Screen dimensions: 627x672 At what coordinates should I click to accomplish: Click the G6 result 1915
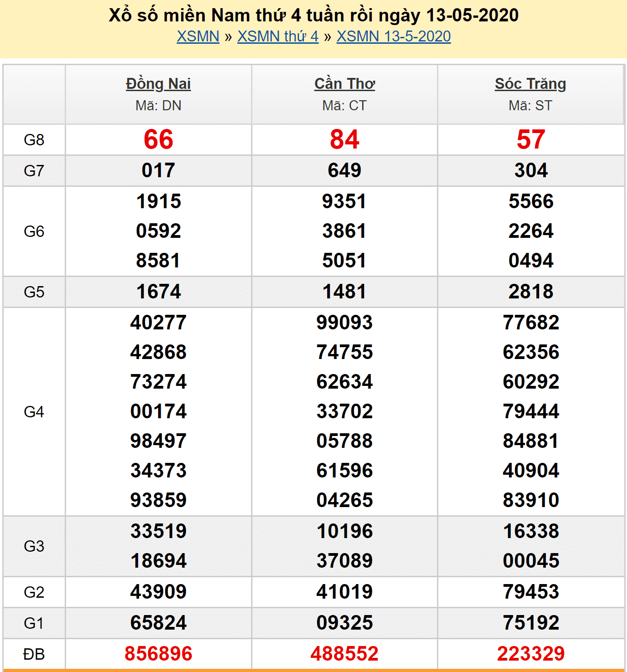coord(159,201)
